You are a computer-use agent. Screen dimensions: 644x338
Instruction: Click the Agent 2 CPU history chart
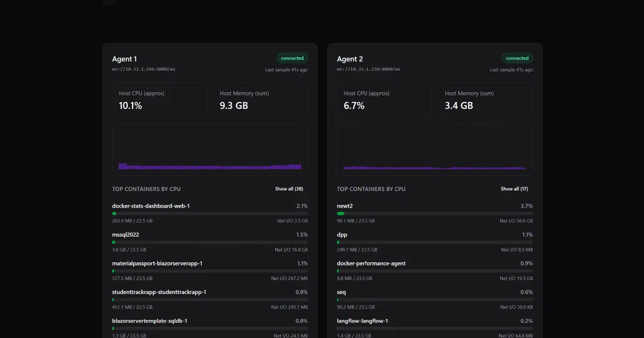pyautogui.click(x=435, y=150)
